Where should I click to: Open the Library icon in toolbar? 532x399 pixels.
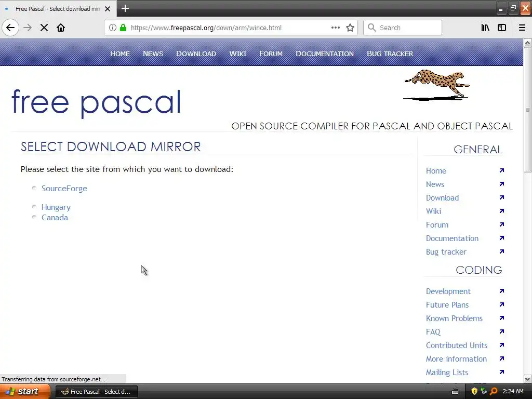485,28
